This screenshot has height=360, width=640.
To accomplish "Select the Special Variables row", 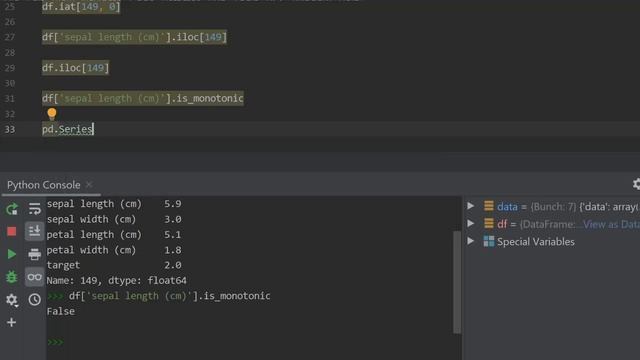I will coord(552,242).
